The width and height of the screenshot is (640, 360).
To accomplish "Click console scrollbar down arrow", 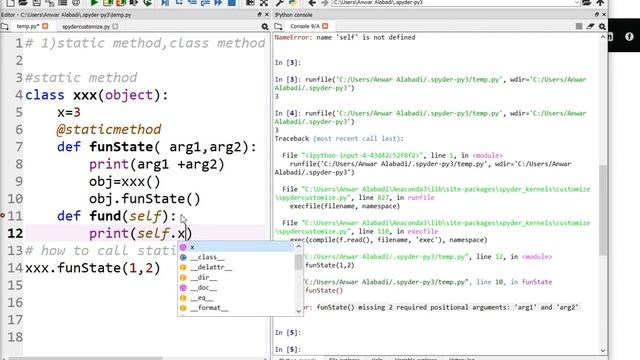I will [603, 350].
